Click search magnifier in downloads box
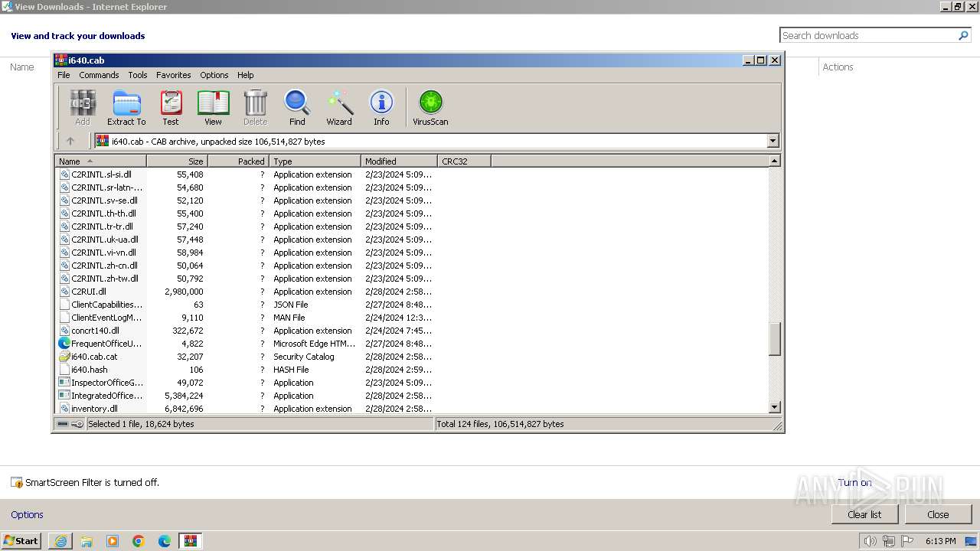 tap(963, 35)
